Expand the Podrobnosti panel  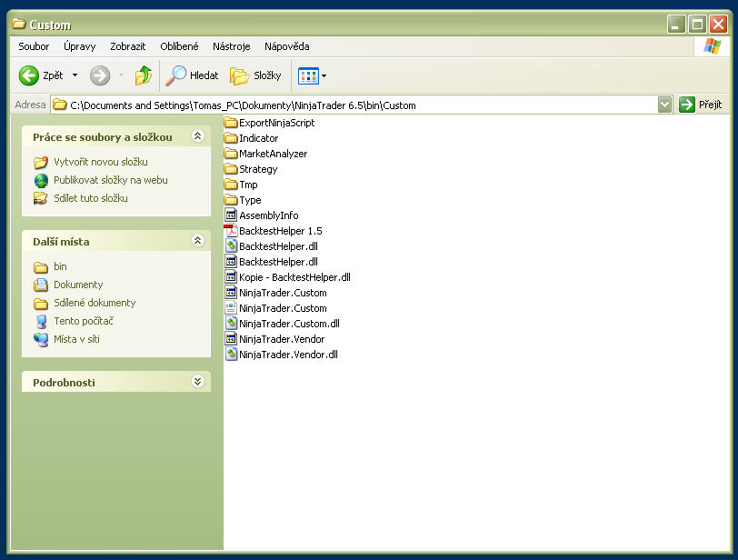[x=197, y=382]
